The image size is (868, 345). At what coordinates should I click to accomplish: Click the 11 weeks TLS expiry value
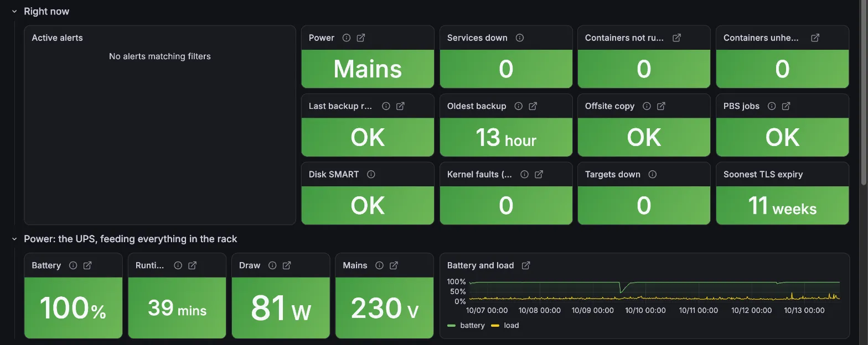[782, 206]
